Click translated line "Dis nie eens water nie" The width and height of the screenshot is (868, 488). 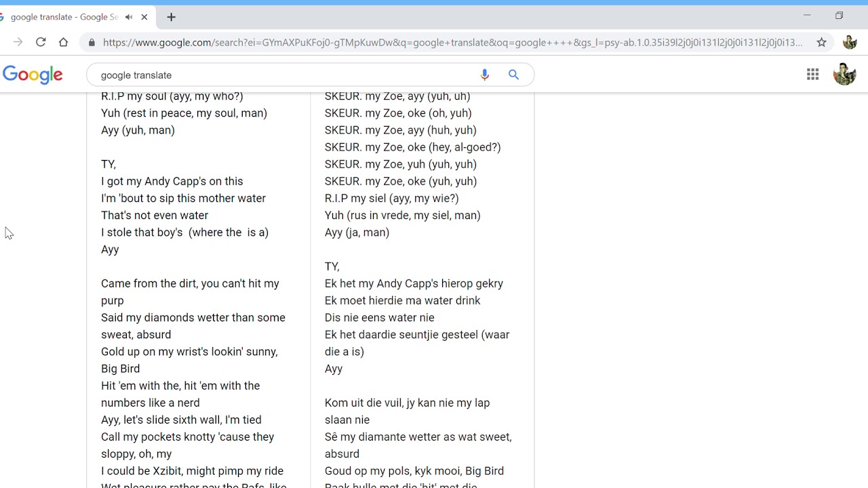click(x=379, y=317)
